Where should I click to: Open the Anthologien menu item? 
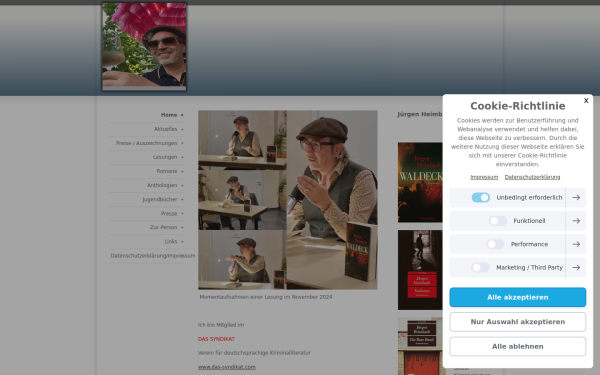162,185
